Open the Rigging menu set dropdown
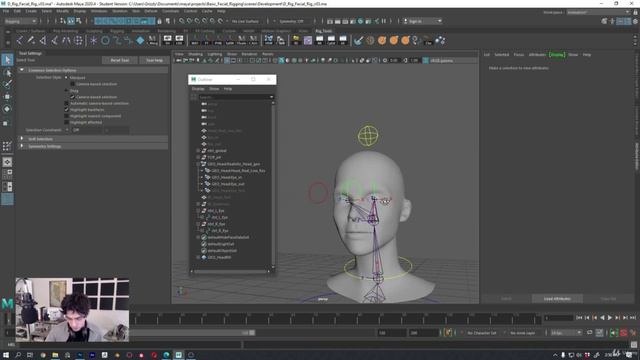The height and width of the screenshot is (360, 640). 20,21
